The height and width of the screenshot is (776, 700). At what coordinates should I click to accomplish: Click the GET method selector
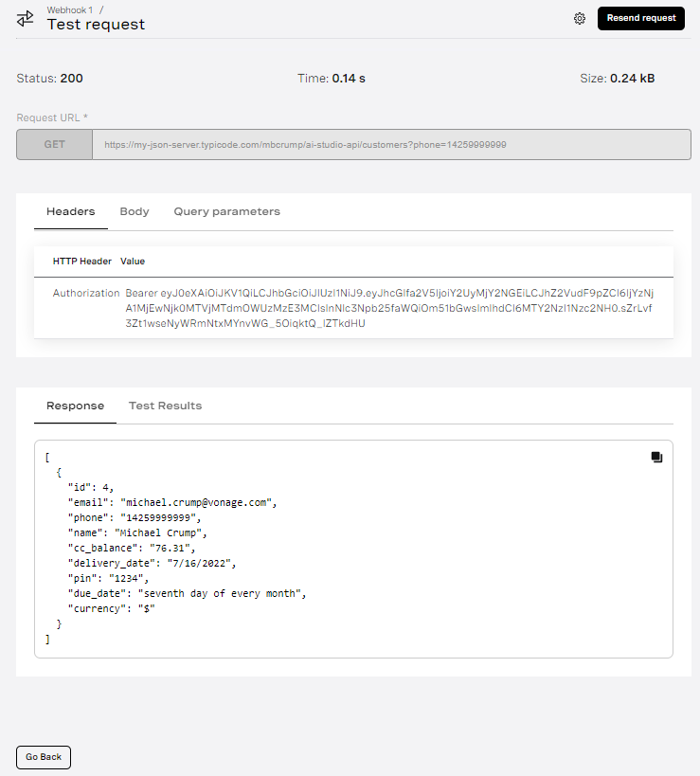[x=54, y=145]
